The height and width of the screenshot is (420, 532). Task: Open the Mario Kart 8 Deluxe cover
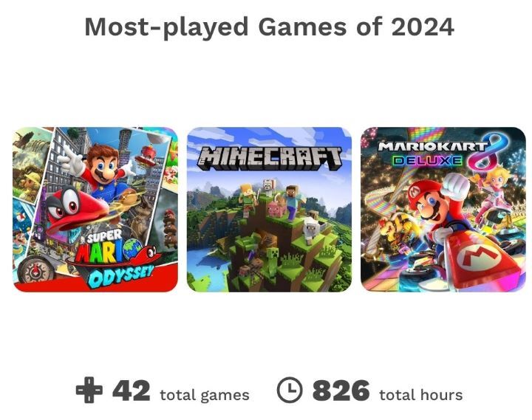tap(443, 210)
